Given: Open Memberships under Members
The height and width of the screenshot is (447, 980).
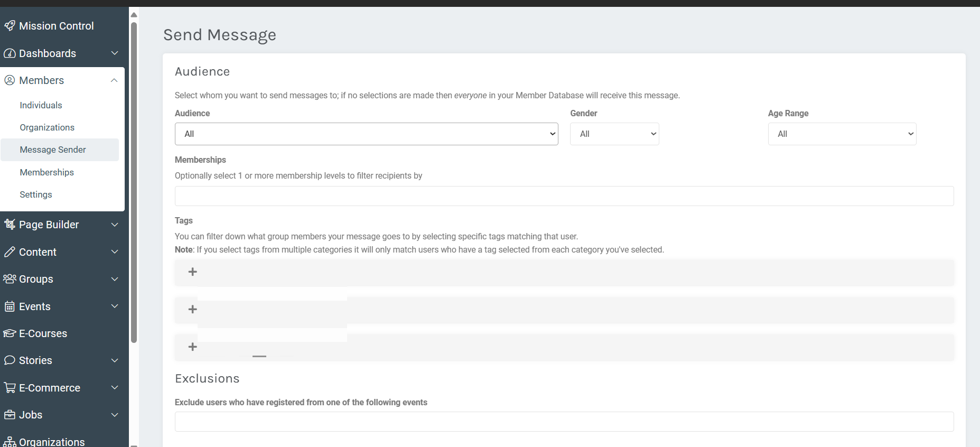Looking at the screenshot, I should pyautogui.click(x=46, y=172).
